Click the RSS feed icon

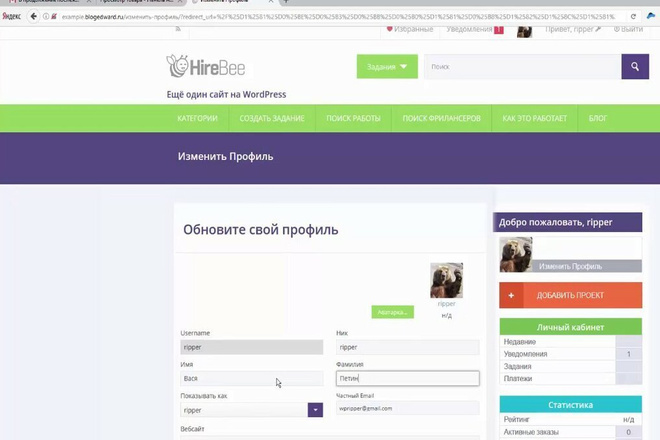point(178,29)
